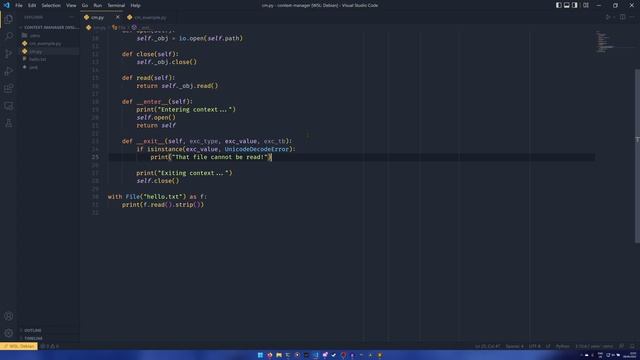
Task: Select the Python language mode
Action: point(562,346)
